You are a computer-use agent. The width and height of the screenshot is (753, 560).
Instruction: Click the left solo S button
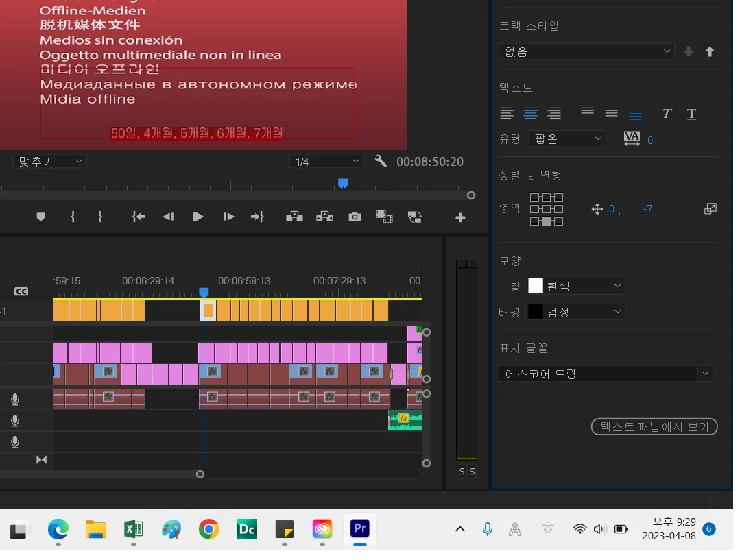[x=462, y=471]
